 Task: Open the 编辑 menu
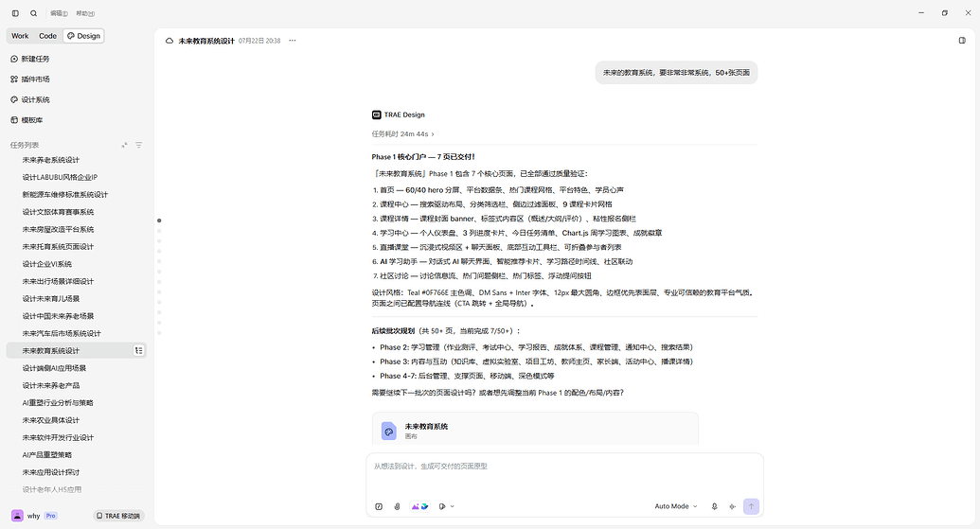tap(59, 13)
